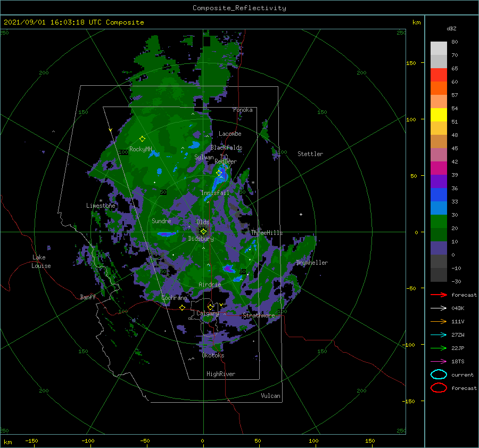Click the Vulcan town label
Screen dimensions: 479x448
click(271, 396)
